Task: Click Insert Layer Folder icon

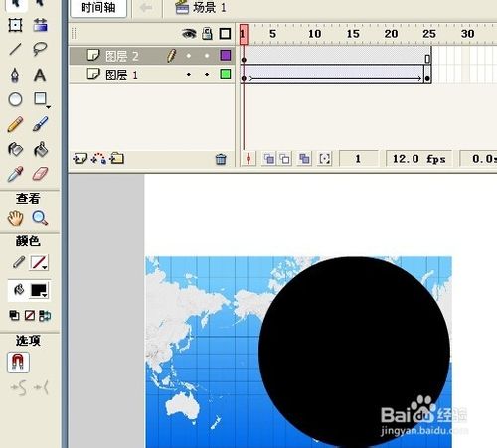Action: click(117, 159)
